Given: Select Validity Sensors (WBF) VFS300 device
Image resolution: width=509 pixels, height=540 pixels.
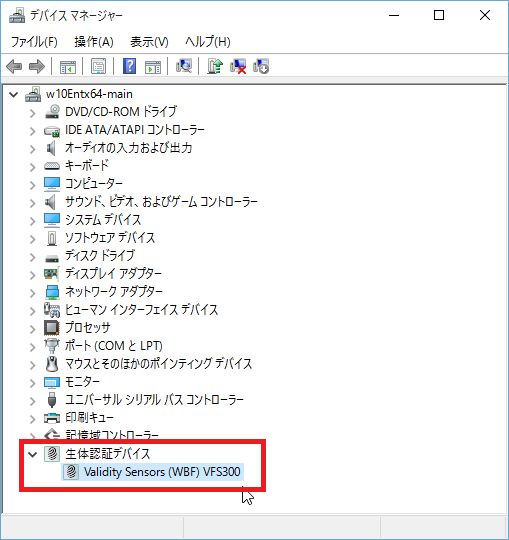Looking at the screenshot, I should point(162,472).
